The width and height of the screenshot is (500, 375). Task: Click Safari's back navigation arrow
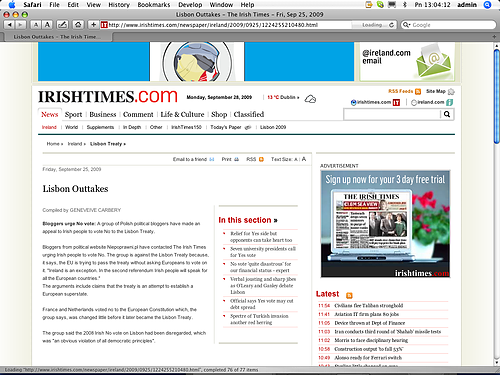10,25
